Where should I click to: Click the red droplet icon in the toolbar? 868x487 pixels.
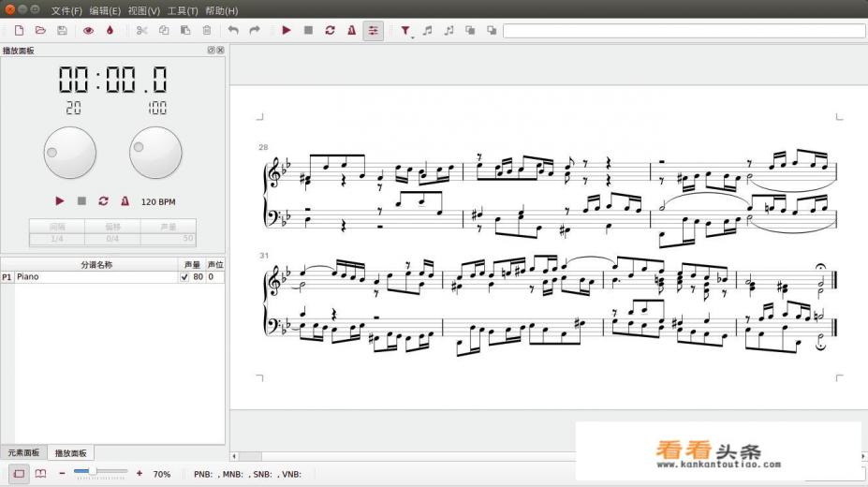[110, 31]
